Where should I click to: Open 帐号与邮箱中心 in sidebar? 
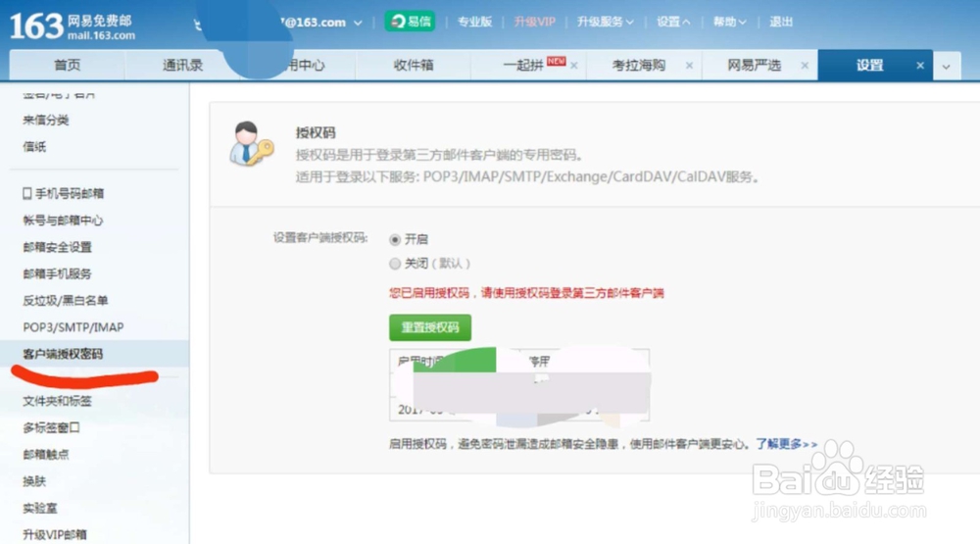tap(63, 221)
